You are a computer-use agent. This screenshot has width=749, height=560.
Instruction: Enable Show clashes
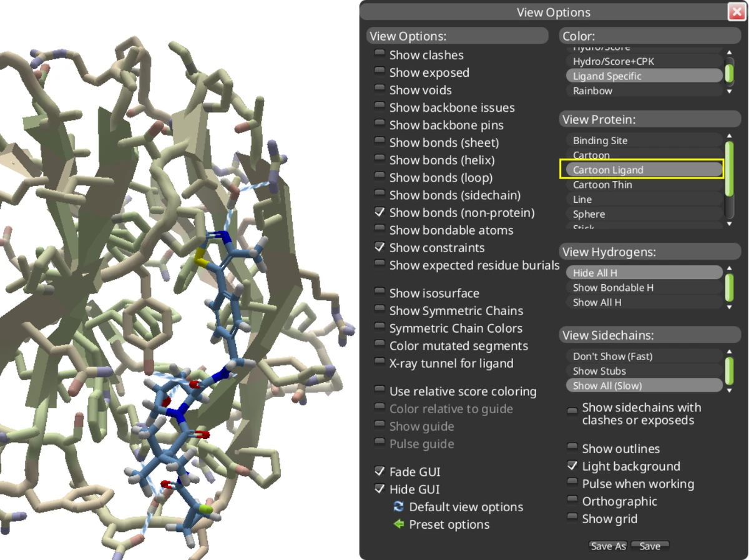(x=379, y=53)
